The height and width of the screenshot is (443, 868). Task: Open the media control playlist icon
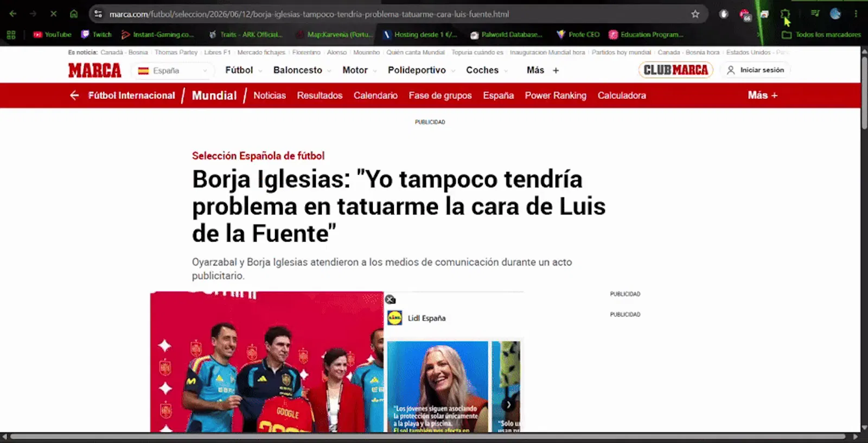[815, 14]
